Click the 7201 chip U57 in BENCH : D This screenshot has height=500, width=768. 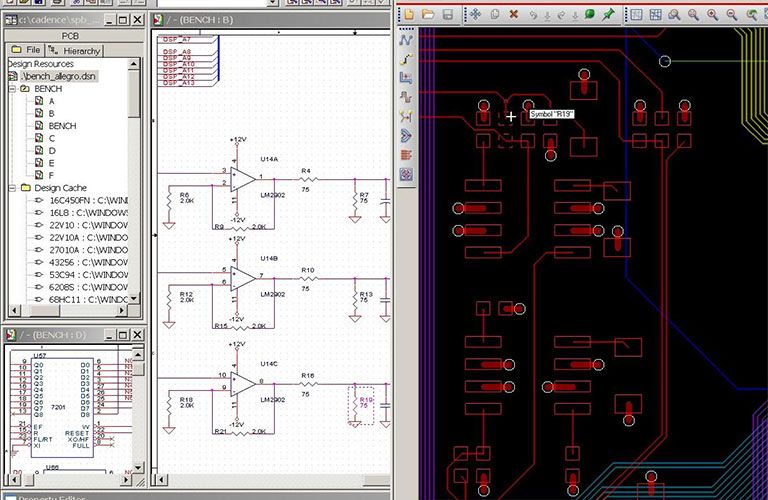62,407
